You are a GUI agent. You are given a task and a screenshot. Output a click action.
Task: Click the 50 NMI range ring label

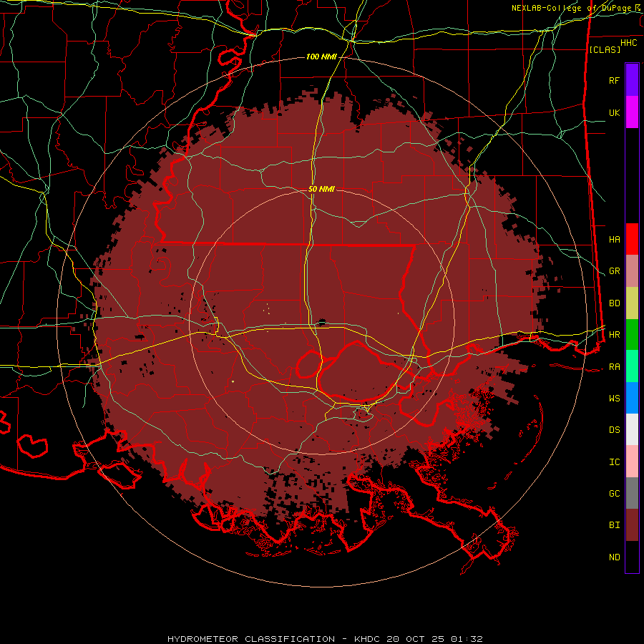pyautogui.click(x=321, y=189)
